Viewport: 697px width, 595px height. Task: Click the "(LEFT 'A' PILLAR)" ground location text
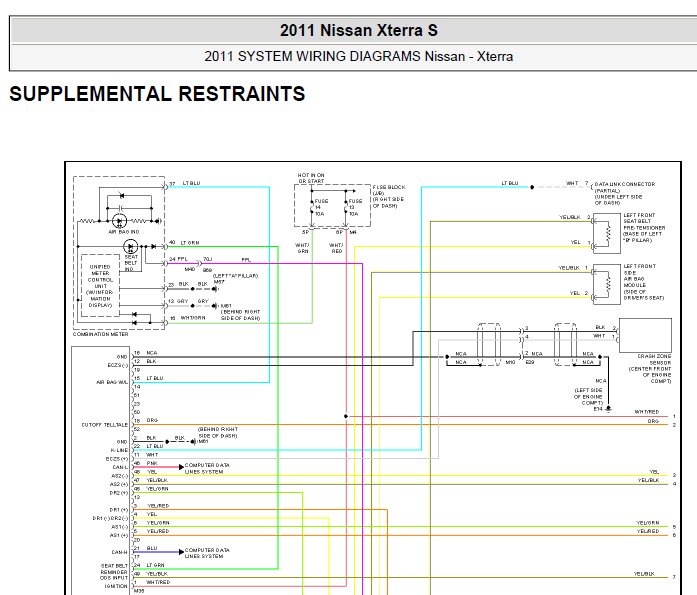click(235, 276)
